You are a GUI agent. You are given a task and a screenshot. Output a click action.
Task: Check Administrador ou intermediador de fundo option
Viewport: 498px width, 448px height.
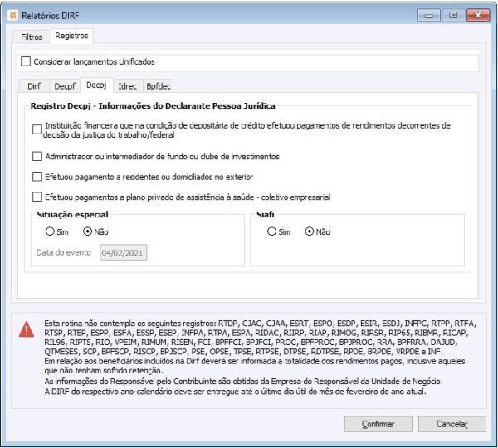(37, 156)
